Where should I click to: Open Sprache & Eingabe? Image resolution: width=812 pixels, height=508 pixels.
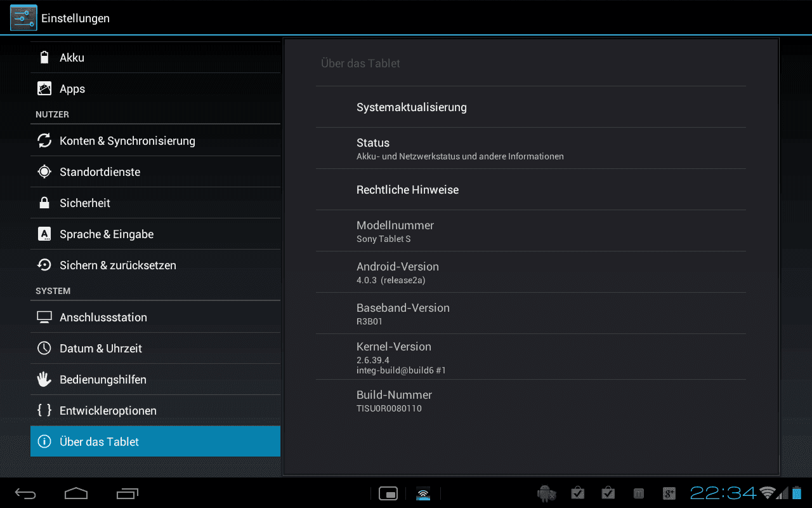[x=155, y=234]
